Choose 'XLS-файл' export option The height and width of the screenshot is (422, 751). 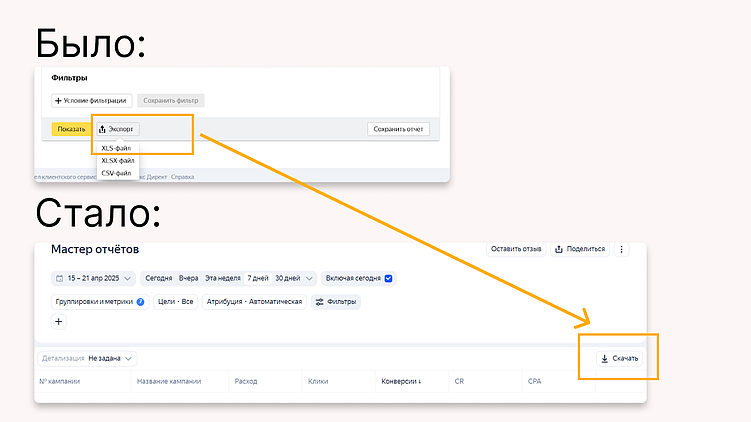click(116, 148)
